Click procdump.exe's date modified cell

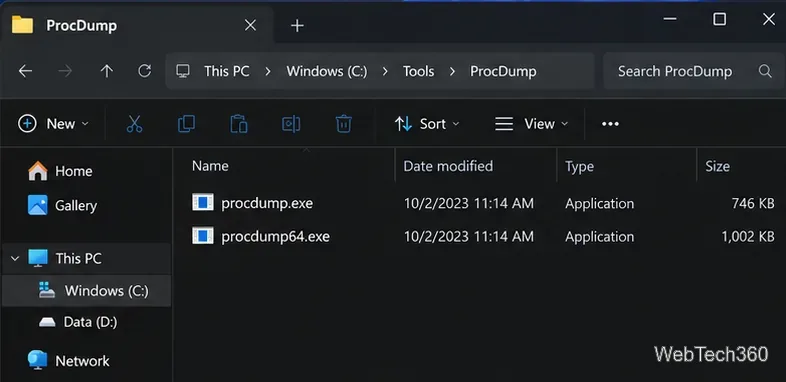point(469,203)
